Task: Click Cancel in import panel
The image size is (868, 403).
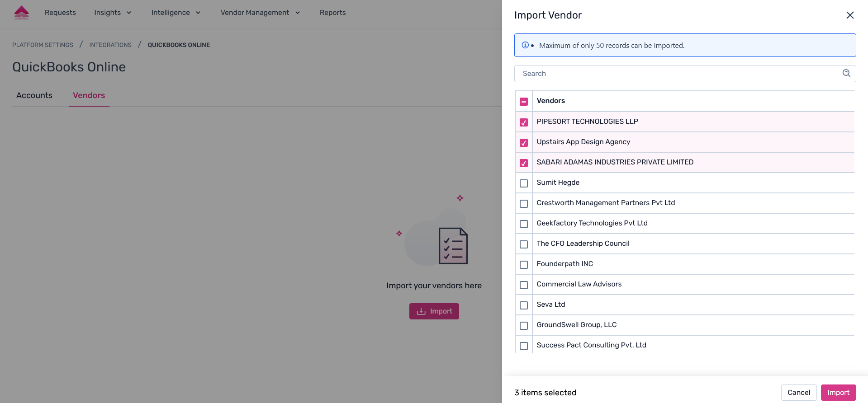Action: pos(798,393)
